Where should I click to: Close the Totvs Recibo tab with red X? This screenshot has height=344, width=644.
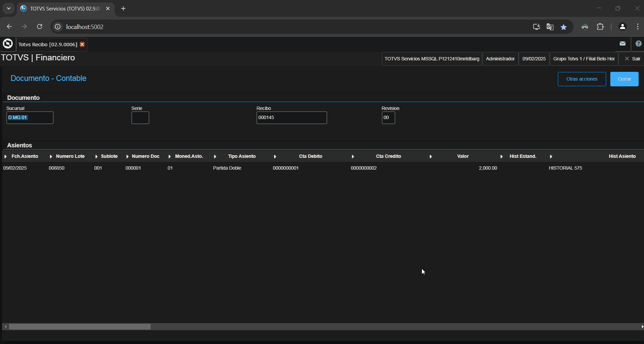tap(82, 45)
